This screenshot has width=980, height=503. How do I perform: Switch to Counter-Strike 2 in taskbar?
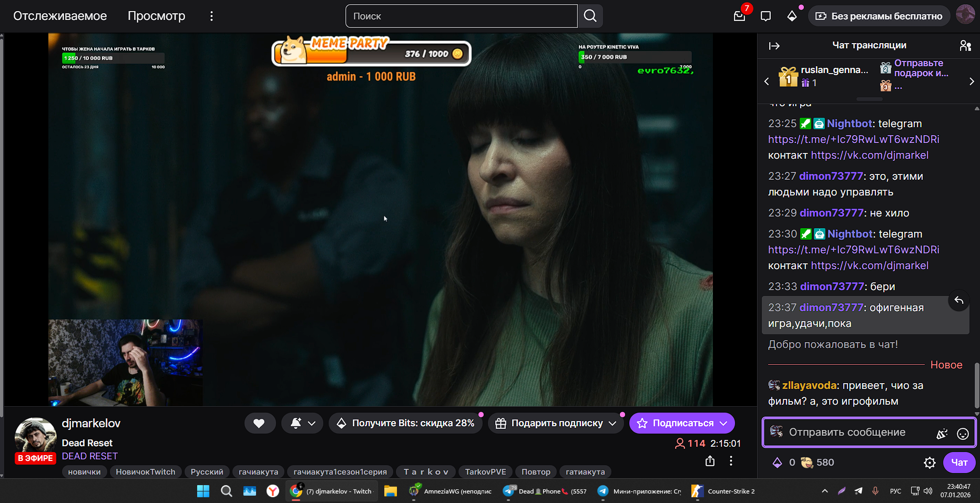(723, 491)
